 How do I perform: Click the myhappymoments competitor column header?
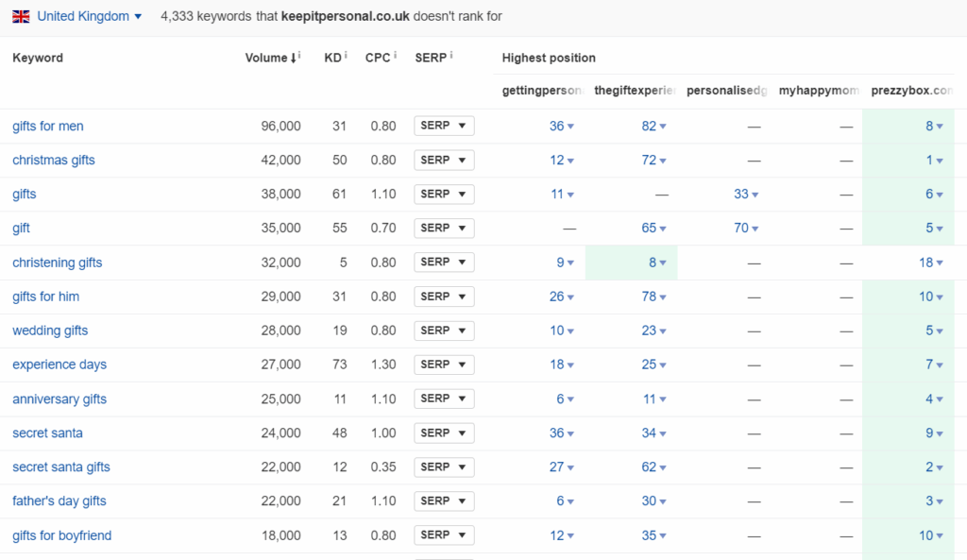coord(820,91)
